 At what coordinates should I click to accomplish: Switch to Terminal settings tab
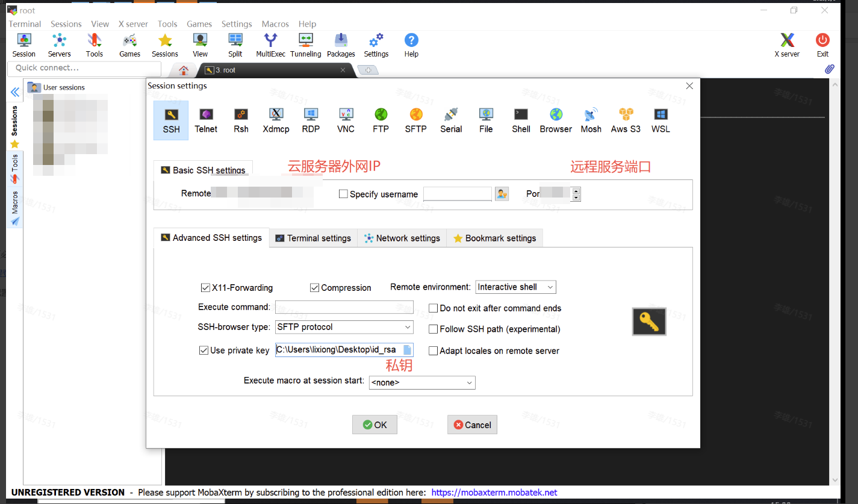click(313, 238)
